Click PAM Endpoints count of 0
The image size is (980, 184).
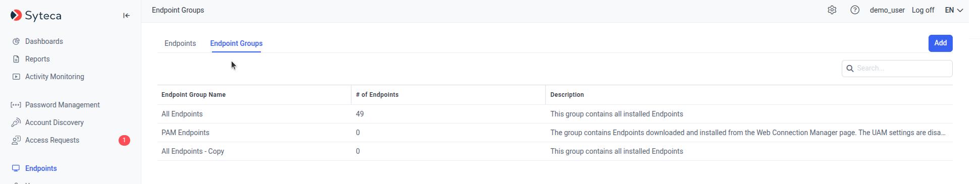(x=358, y=133)
